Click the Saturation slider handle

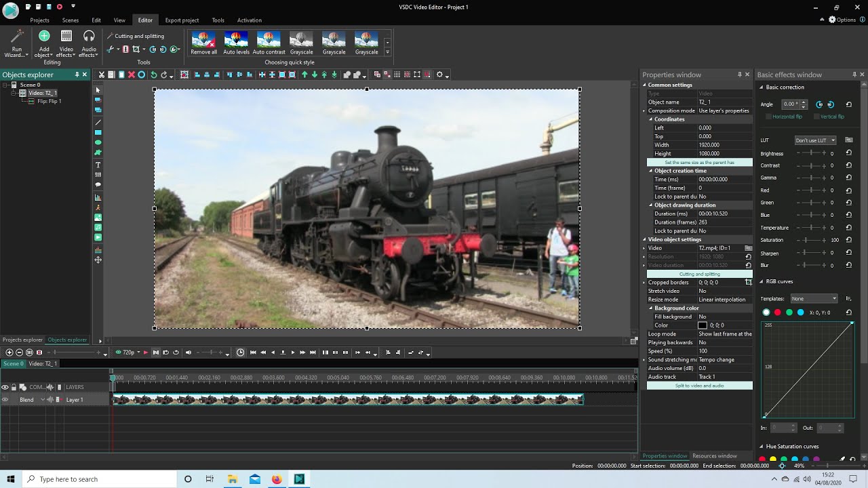805,240
